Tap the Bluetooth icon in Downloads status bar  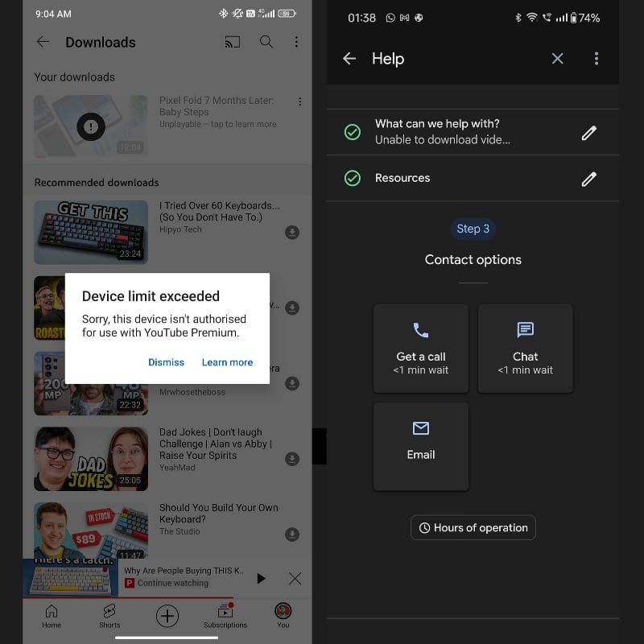(x=223, y=14)
